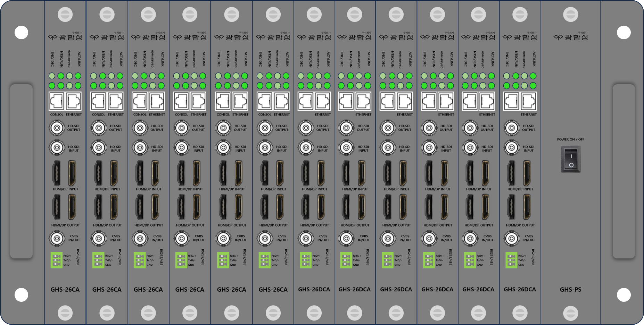Screen dimensions: 644x325
Task: Click the HDMI/DP INPUT label on first GHS-26CA card
Action: [65, 189]
